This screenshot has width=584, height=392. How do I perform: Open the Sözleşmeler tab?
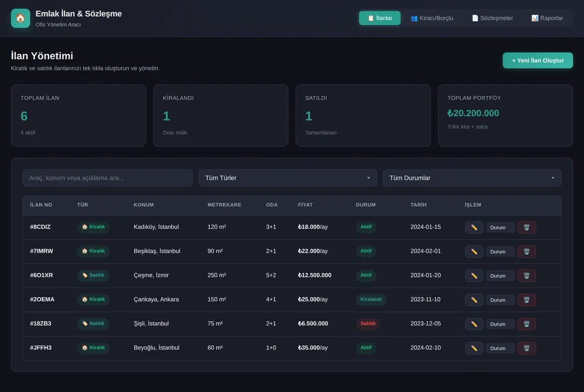493,18
